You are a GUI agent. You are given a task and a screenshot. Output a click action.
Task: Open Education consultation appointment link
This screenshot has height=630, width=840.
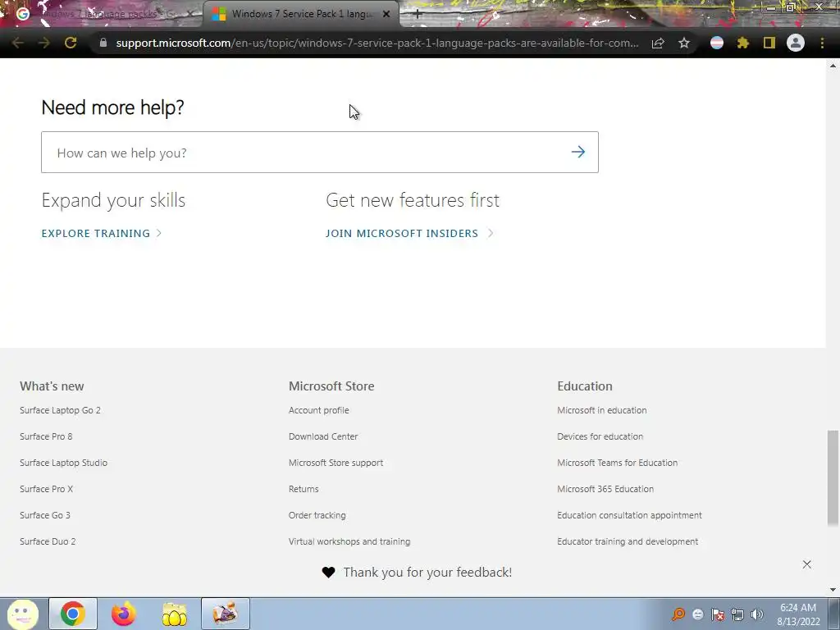coord(629,515)
